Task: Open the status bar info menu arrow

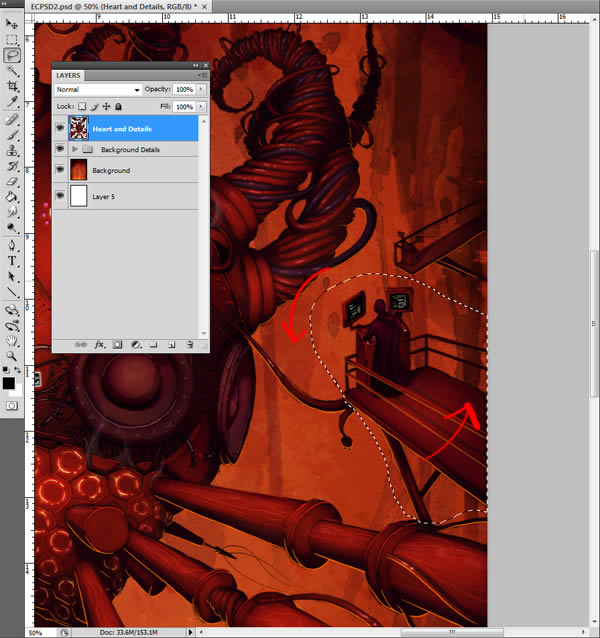Action: pyautogui.click(x=190, y=632)
